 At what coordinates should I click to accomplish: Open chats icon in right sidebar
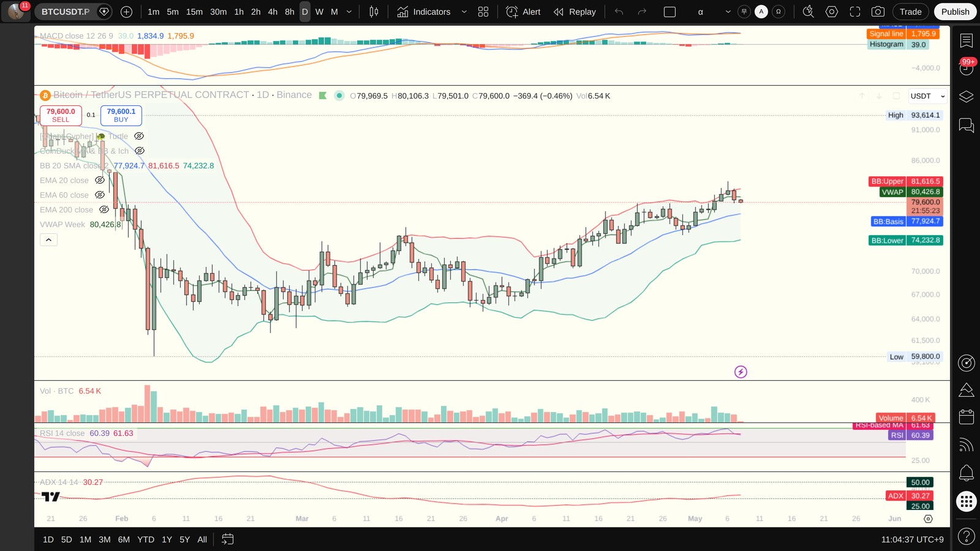pyautogui.click(x=967, y=126)
